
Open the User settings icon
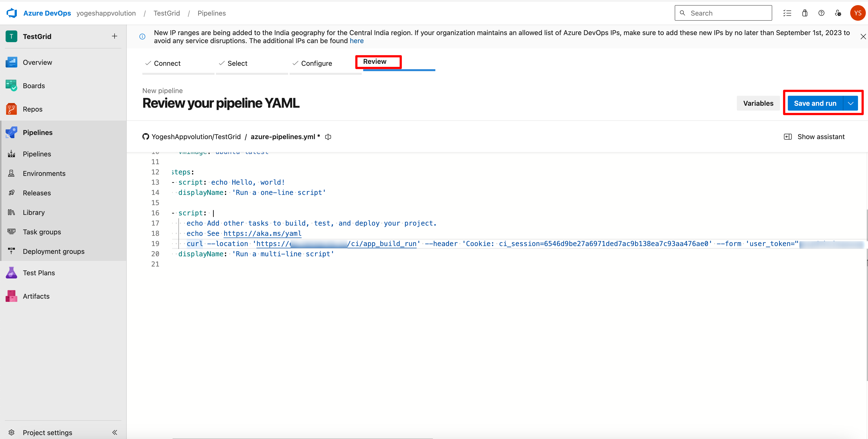point(838,13)
